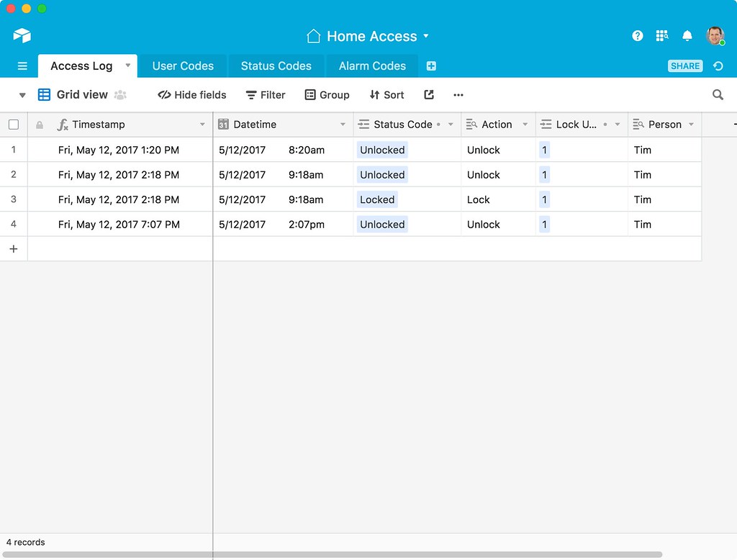
Task: Click the Locked tag in row 3
Action: (377, 199)
